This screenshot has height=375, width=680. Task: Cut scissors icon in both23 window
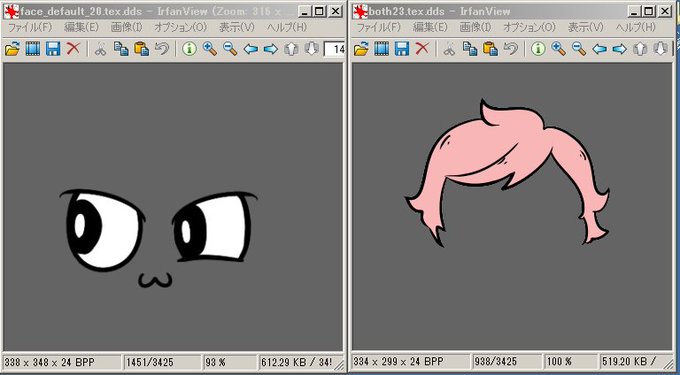[x=449, y=49]
